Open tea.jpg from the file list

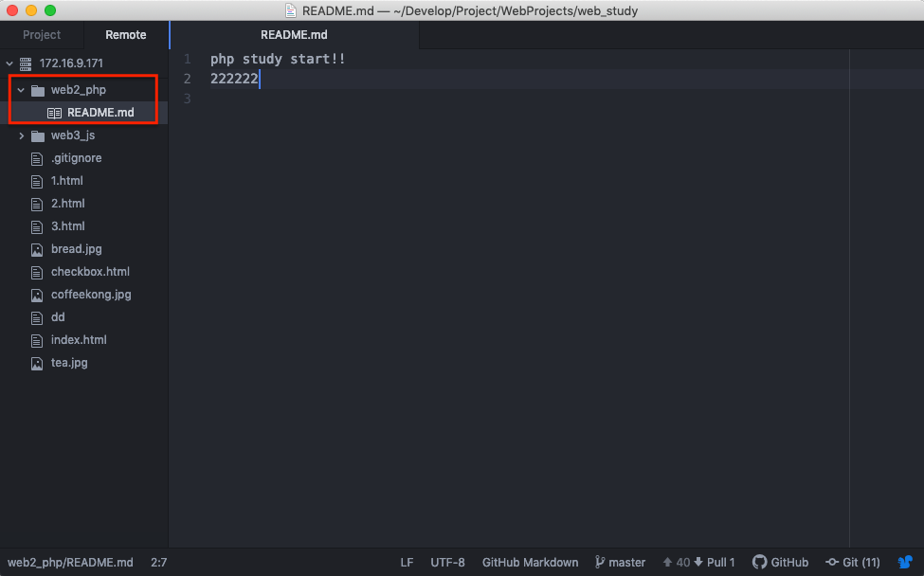69,363
